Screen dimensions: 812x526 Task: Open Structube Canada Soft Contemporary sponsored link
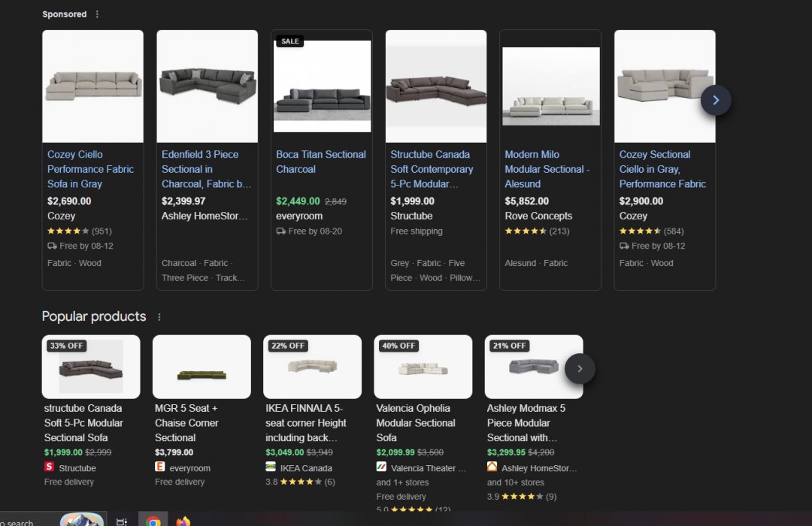point(432,169)
